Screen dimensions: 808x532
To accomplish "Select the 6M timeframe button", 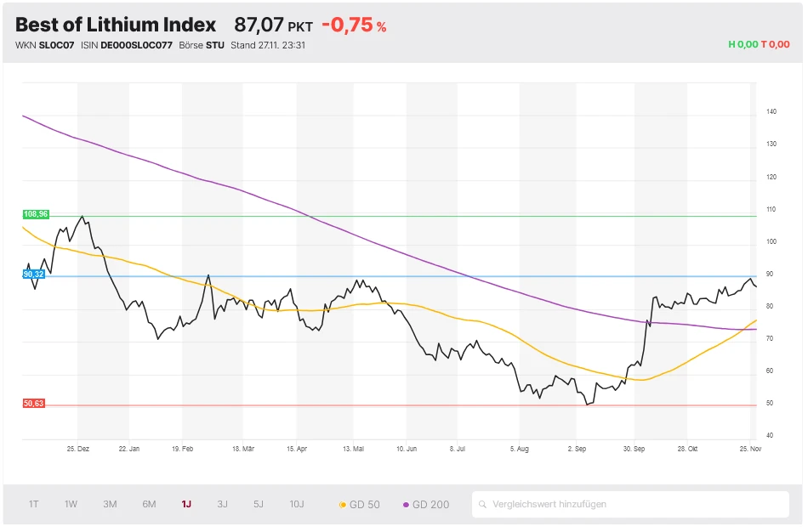I will 148,504.
